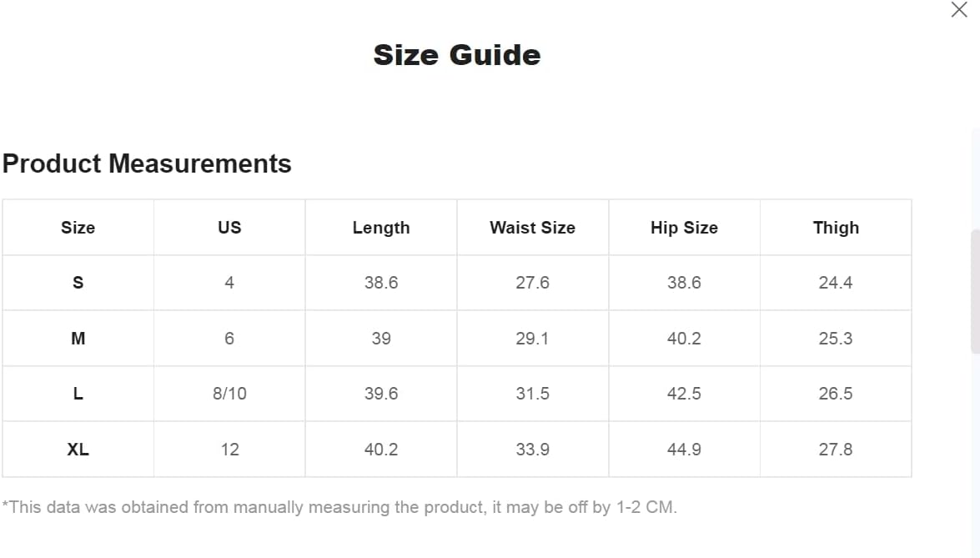Click the Hip Size column header
Image resolution: width=980 pixels, height=558 pixels.
685,228
